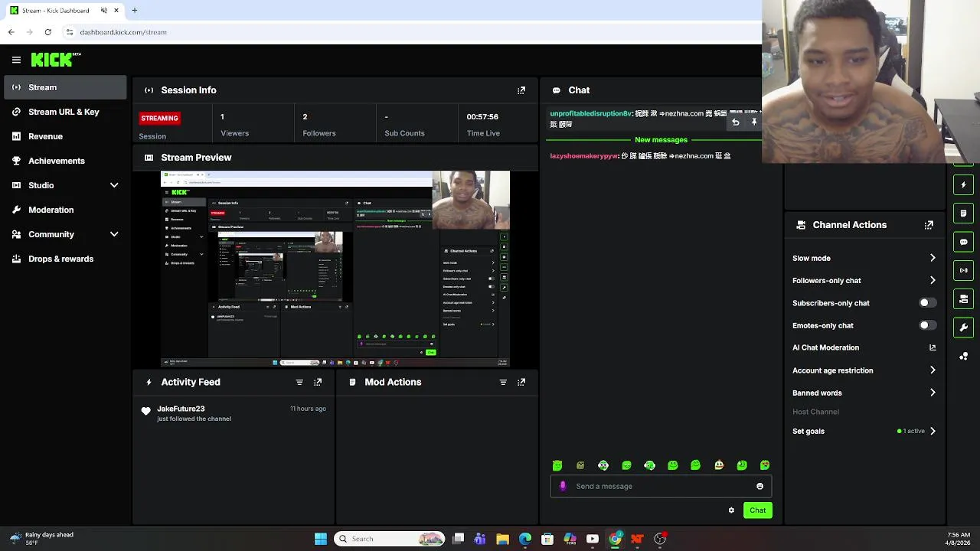Open AI Chat Moderation external link

click(x=933, y=347)
